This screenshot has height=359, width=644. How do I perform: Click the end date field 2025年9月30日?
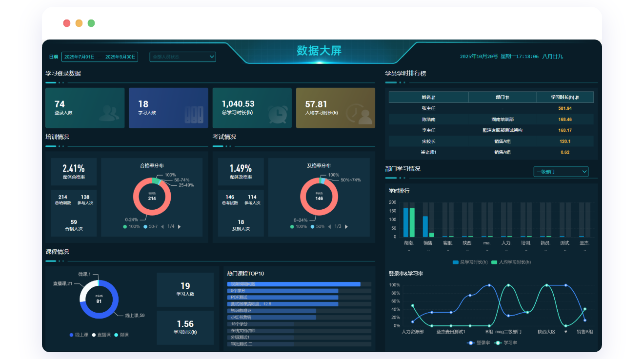click(x=120, y=57)
